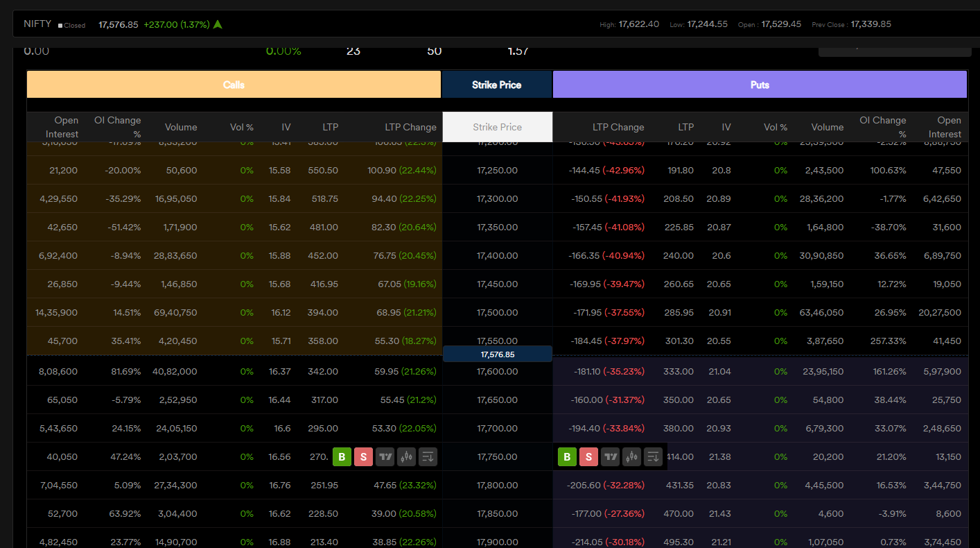Click the calls-side Open Interest column header
The width and height of the screenshot is (980, 548).
(62, 127)
